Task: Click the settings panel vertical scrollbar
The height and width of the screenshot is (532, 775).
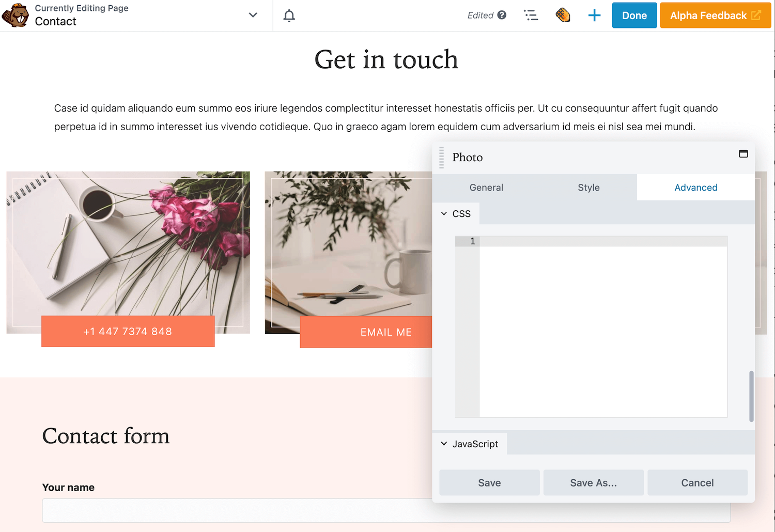Action: 751,396
